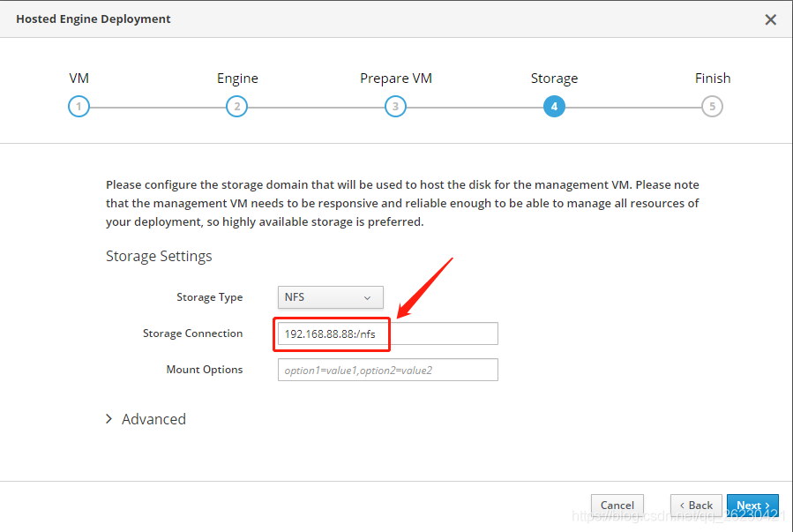Click the step 5 circle under Finish

tap(713, 106)
